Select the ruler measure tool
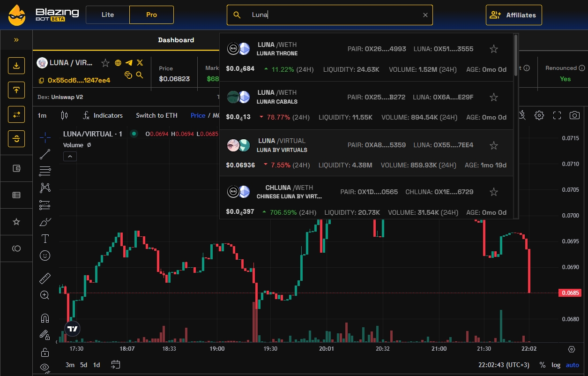This screenshot has width=588, height=376. (x=45, y=278)
